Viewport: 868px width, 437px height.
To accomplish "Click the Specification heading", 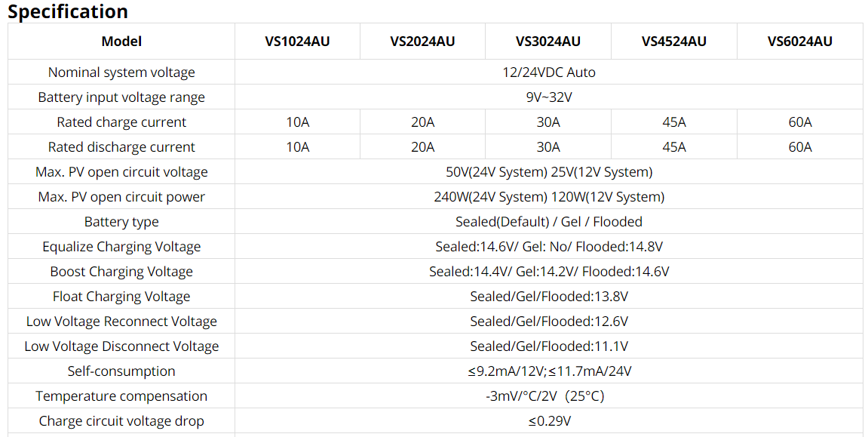I will (x=68, y=12).
